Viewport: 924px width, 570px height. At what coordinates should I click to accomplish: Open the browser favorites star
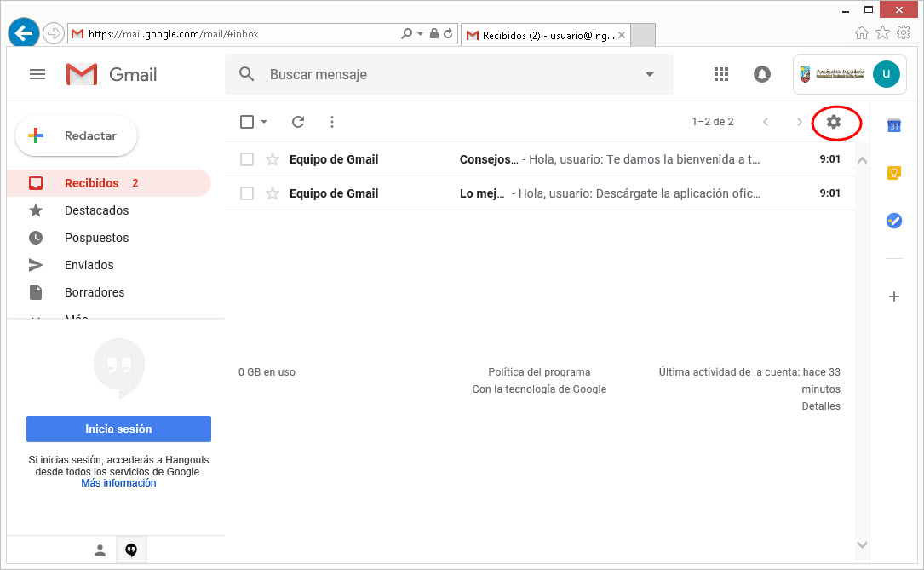883,33
